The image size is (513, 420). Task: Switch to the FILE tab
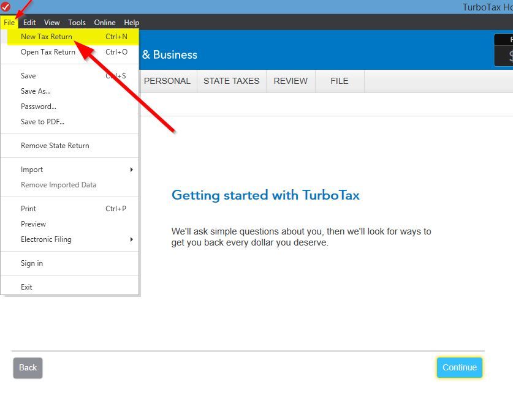pyautogui.click(x=340, y=81)
